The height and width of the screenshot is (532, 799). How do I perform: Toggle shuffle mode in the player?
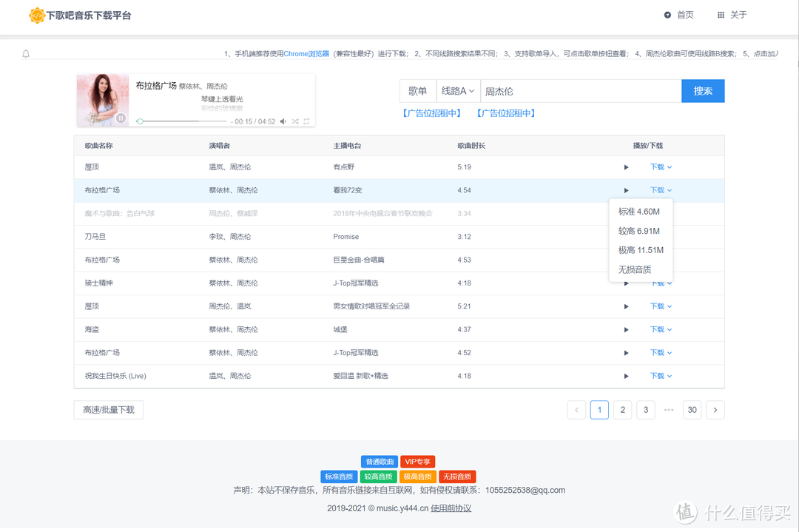[x=295, y=121]
